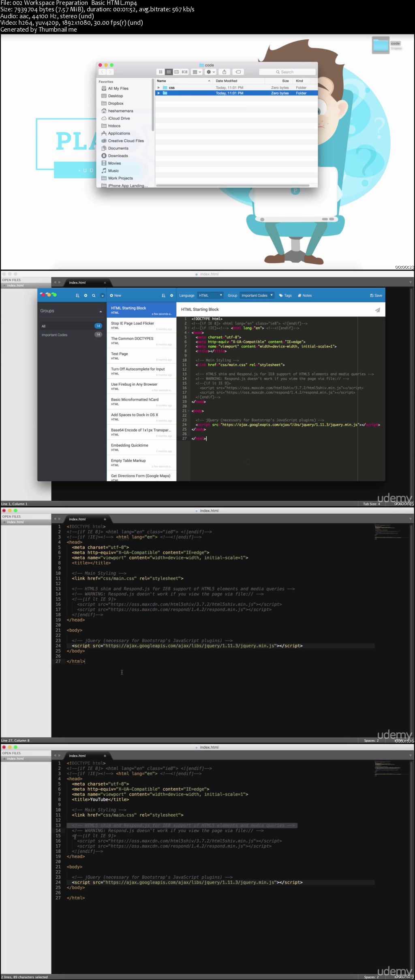This screenshot has width=415, height=980.
Task: Open Music in Finder sidebar
Action: [113, 171]
